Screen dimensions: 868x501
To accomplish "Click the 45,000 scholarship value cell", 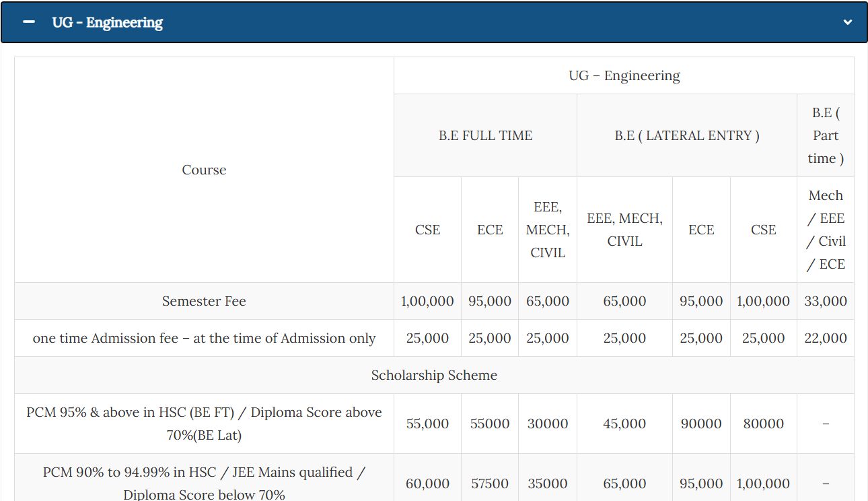I will (x=624, y=424).
